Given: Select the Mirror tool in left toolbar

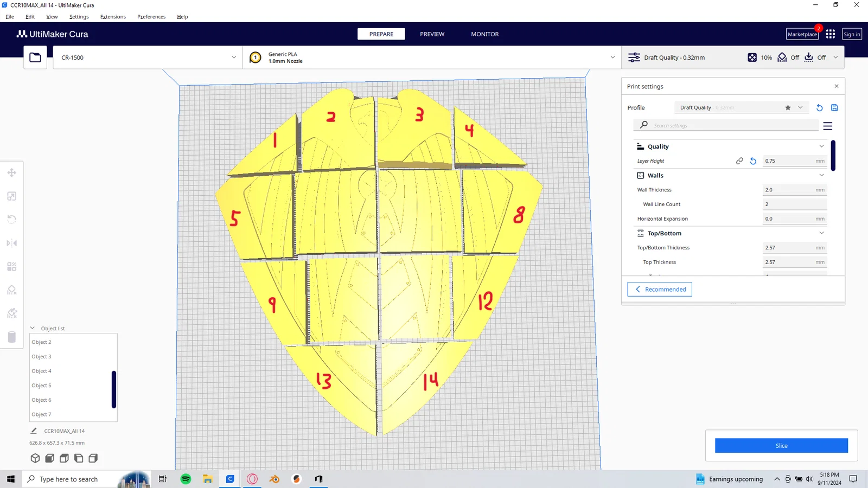Looking at the screenshot, I should click(x=11, y=243).
